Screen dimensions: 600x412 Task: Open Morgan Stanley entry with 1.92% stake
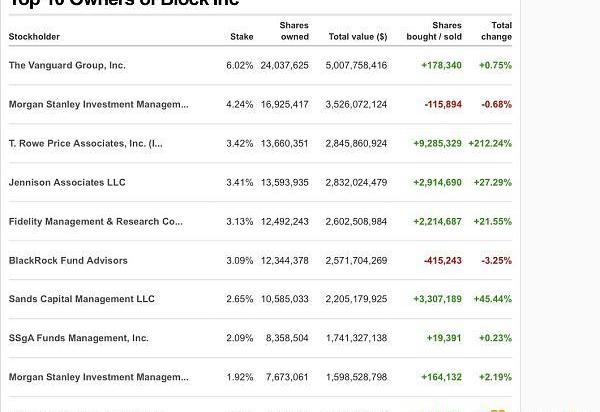(98, 377)
